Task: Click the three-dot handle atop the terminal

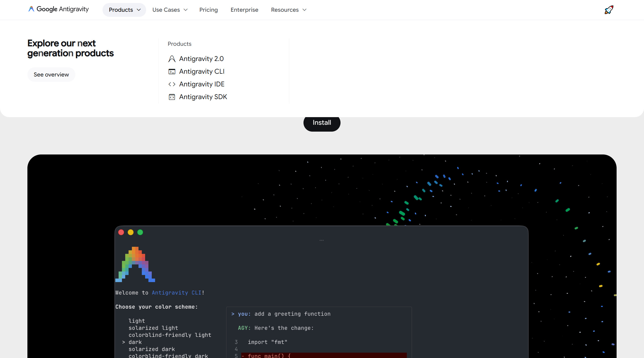Action: click(x=321, y=240)
